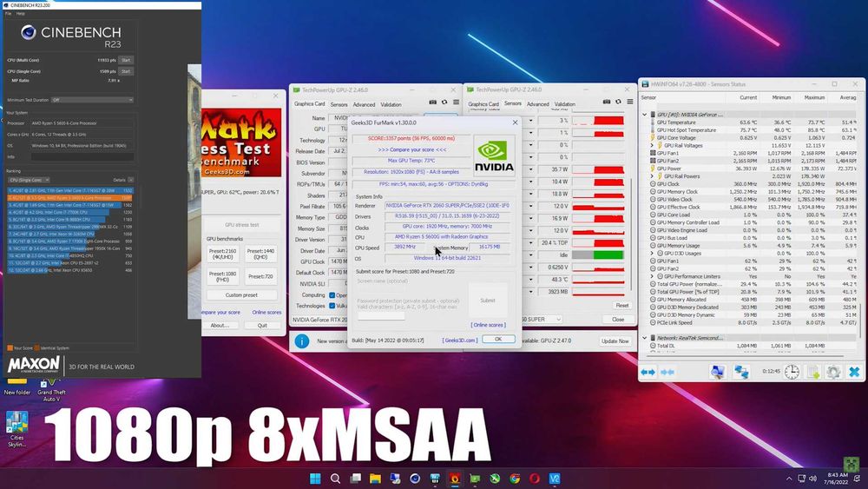Image resolution: width=868 pixels, height=489 pixels.
Task: Click the vertical scrollbar in GPU-Z Sensors window
Action: [x=631, y=233]
